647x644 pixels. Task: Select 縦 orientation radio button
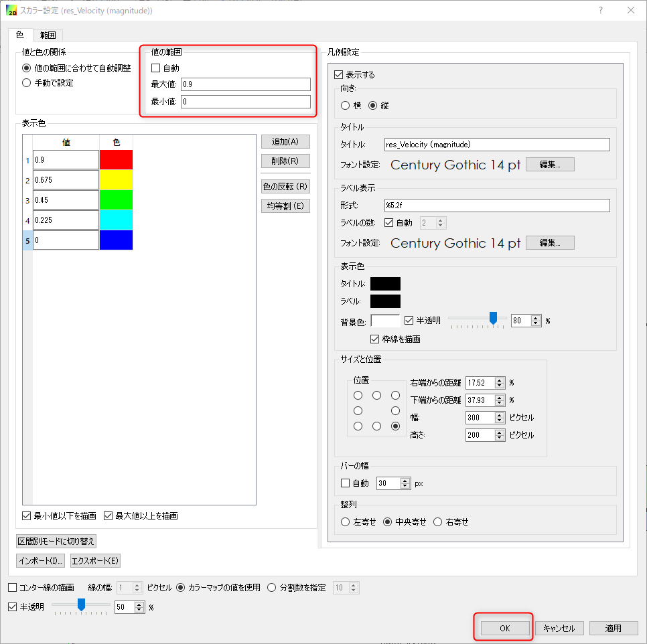pos(372,106)
